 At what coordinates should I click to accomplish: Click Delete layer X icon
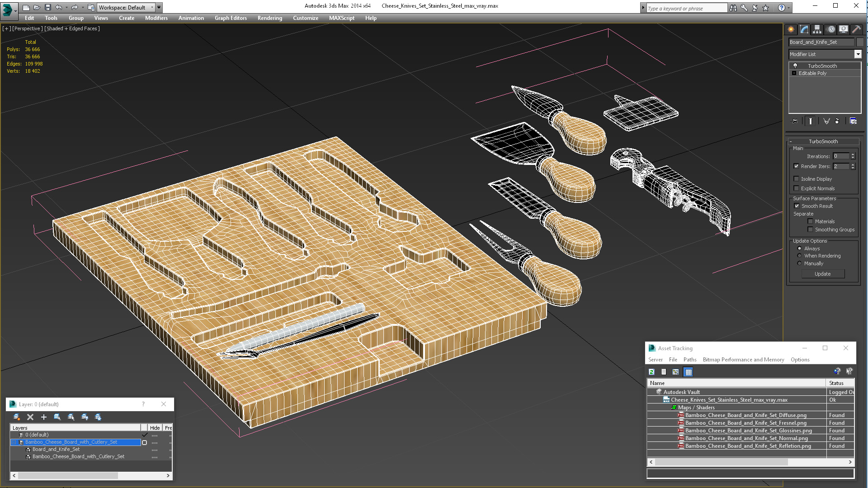point(30,417)
